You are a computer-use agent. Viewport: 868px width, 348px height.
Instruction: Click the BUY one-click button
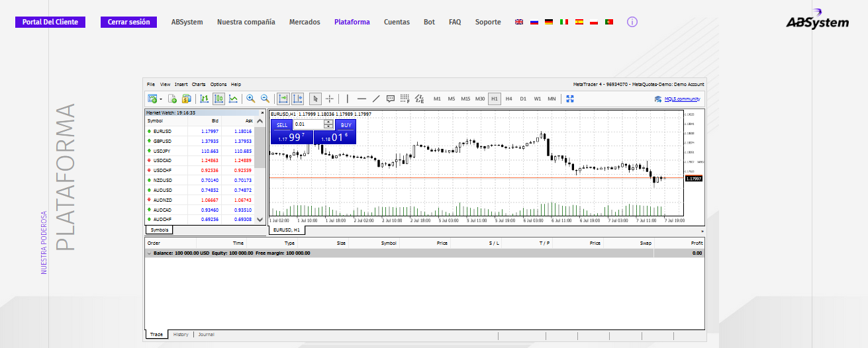coord(345,124)
